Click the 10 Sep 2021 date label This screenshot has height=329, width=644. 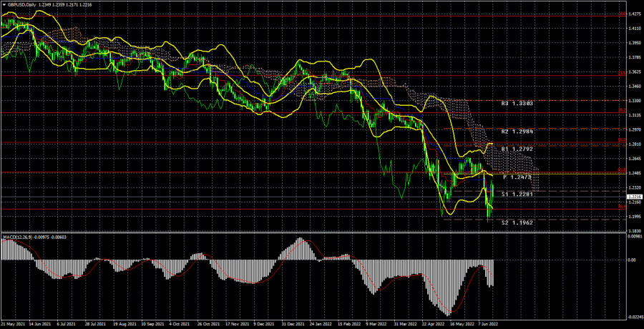click(x=152, y=324)
